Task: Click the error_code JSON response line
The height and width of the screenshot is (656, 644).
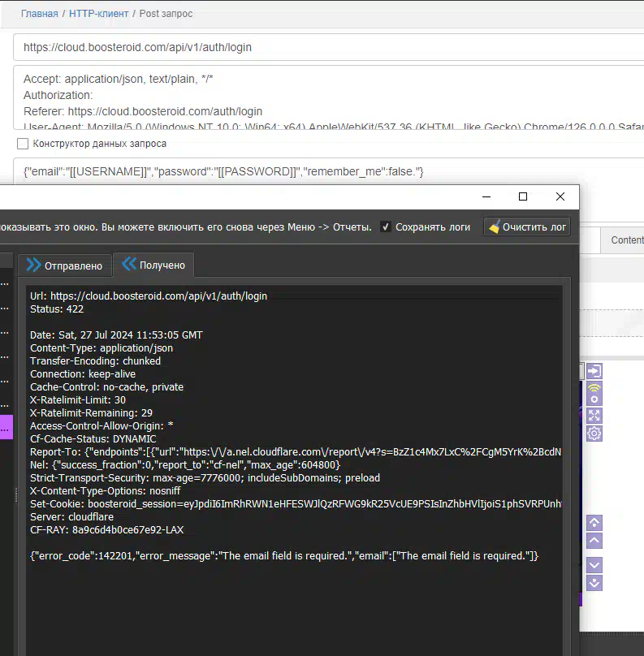Action: [x=284, y=555]
